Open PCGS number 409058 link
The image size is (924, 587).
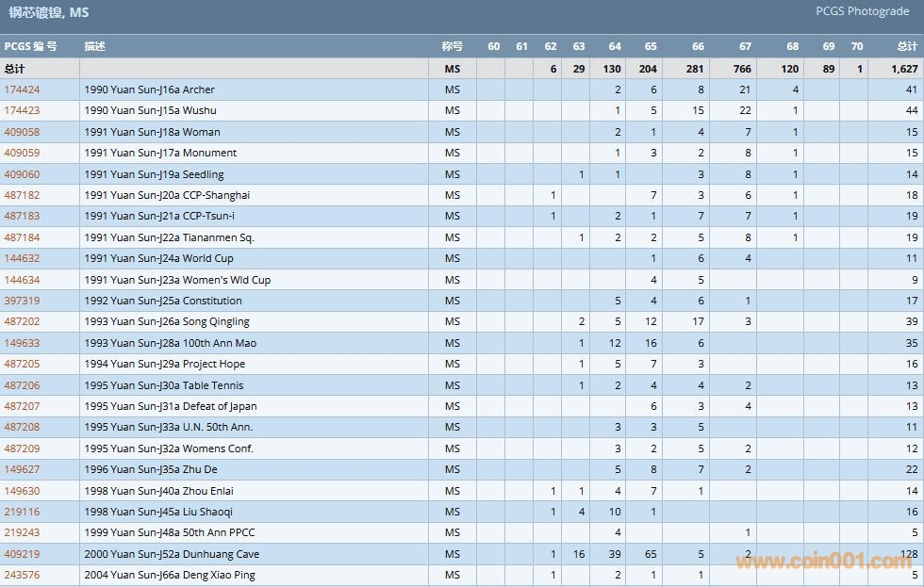tap(22, 132)
